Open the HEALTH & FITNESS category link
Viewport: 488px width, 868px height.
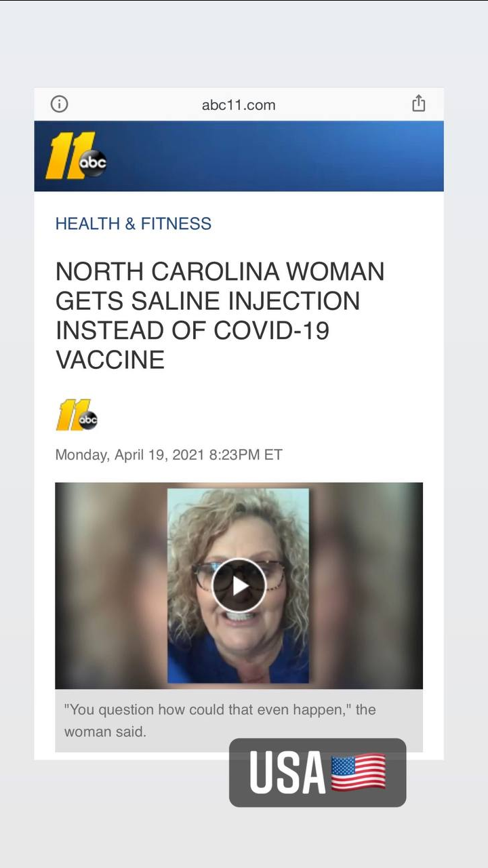[x=134, y=224]
